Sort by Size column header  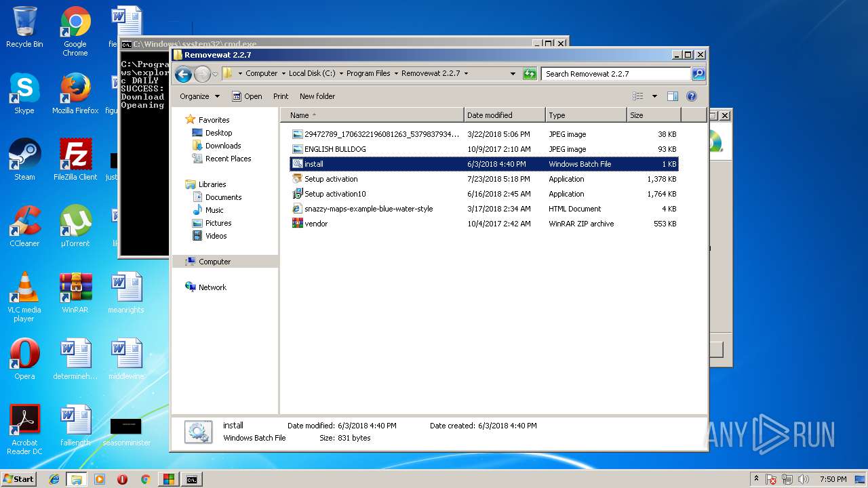654,115
